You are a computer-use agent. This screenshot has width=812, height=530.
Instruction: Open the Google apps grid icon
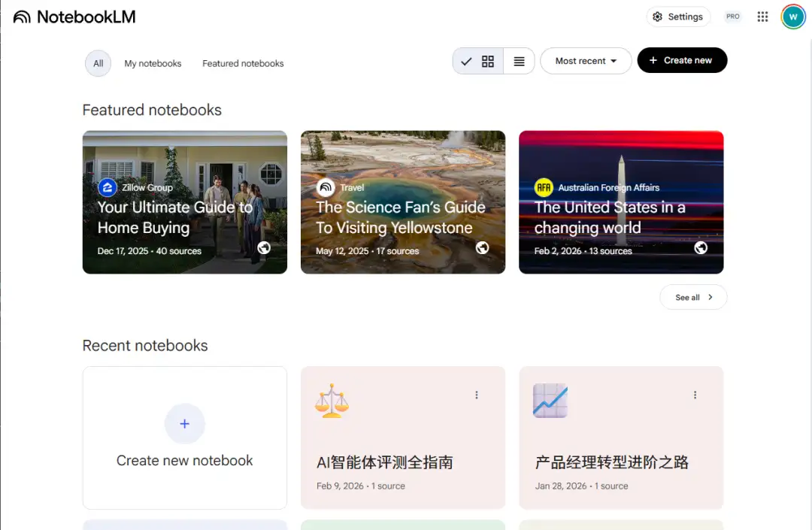(762, 17)
